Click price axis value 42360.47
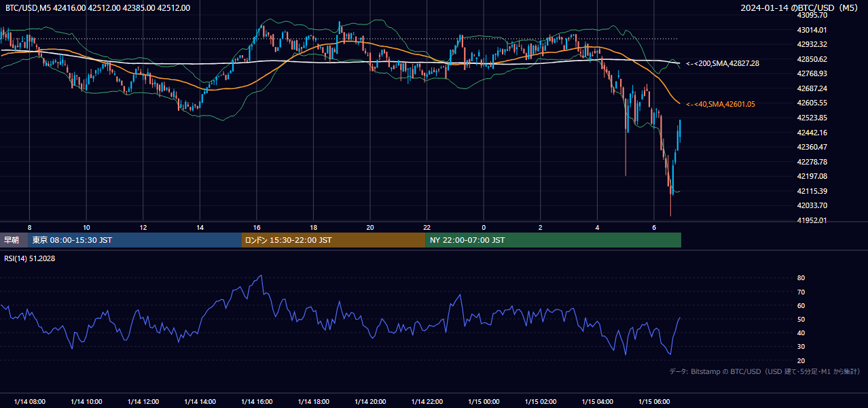868x408 pixels. pyautogui.click(x=812, y=147)
